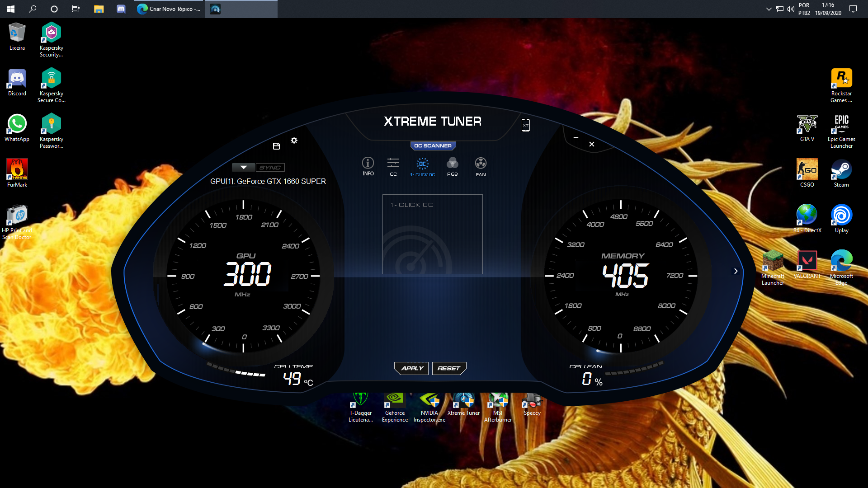Image resolution: width=868 pixels, height=488 pixels.
Task: Open Rockstar Games Launcher icon
Action: [x=841, y=86]
